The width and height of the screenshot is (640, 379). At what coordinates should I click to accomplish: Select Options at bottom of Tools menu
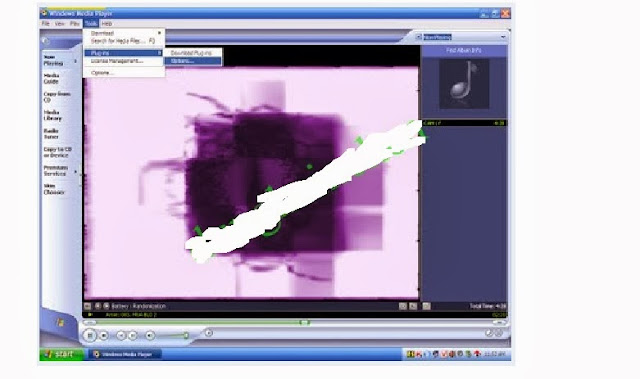coord(124,73)
